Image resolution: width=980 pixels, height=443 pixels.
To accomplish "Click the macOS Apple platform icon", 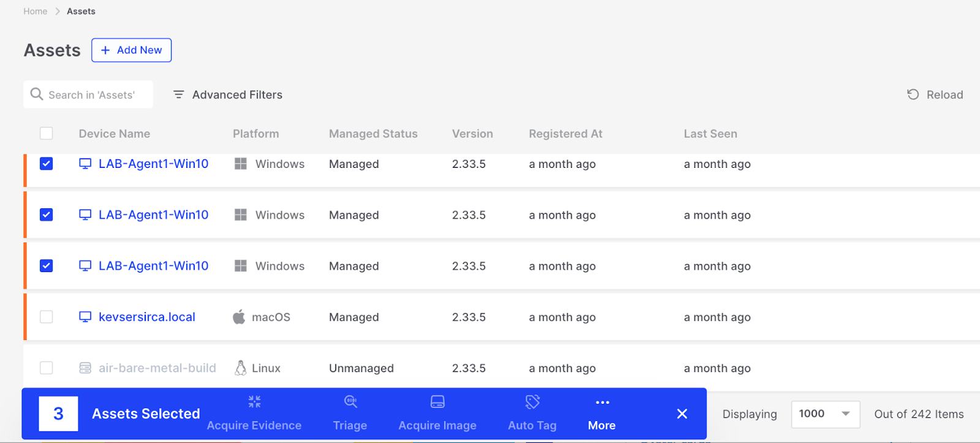I will tap(239, 317).
